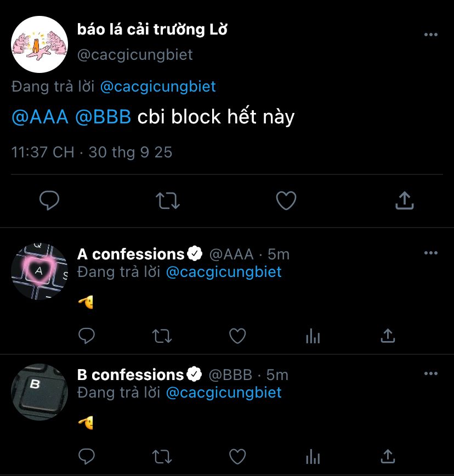
Task: Reply to A confessions' tweet
Action: [87, 336]
